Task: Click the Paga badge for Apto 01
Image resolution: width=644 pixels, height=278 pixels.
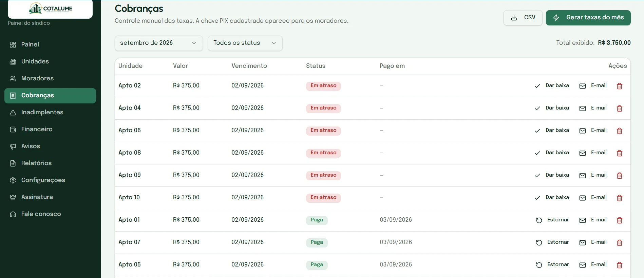Action: 317,220
